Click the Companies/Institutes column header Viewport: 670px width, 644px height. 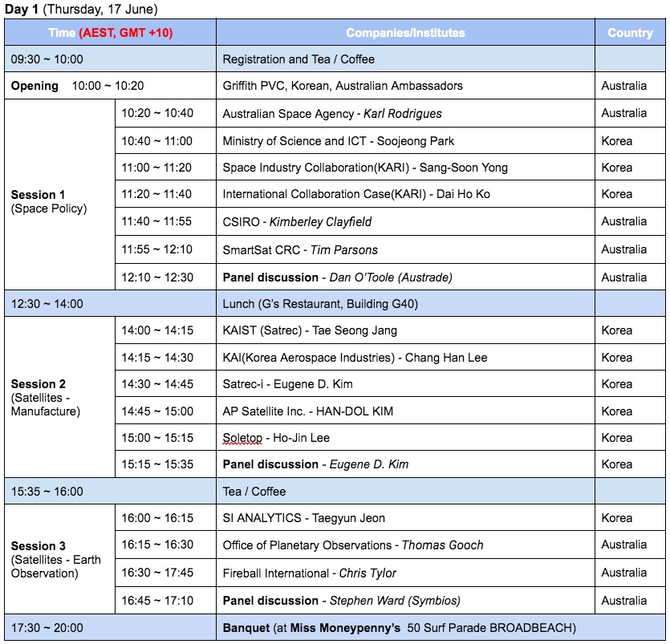[x=405, y=33]
